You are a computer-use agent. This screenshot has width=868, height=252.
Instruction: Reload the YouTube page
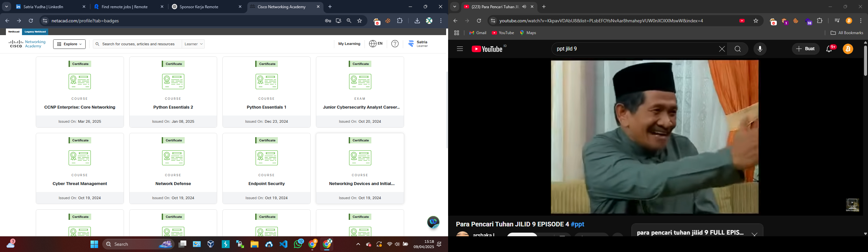point(479,21)
